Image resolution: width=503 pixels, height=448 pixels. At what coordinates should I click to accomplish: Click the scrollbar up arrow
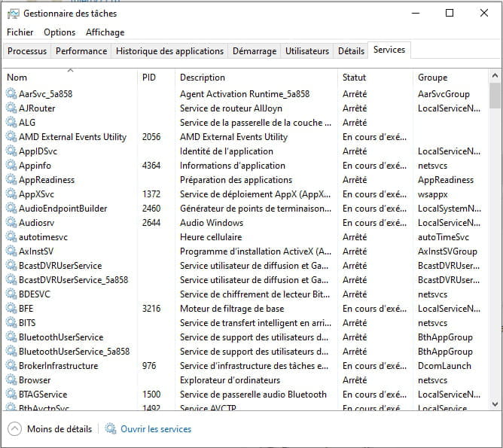495,76
